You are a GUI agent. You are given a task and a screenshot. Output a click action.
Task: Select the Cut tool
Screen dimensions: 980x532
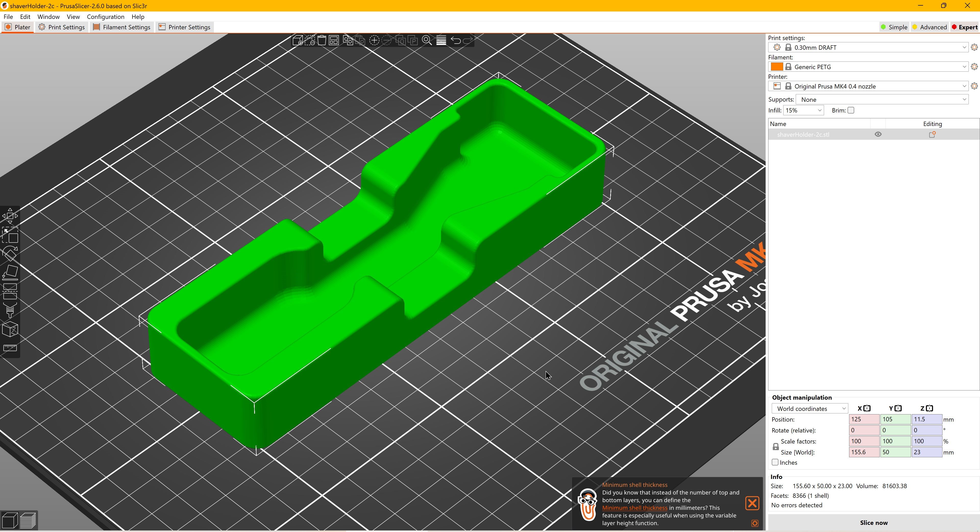click(10, 292)
